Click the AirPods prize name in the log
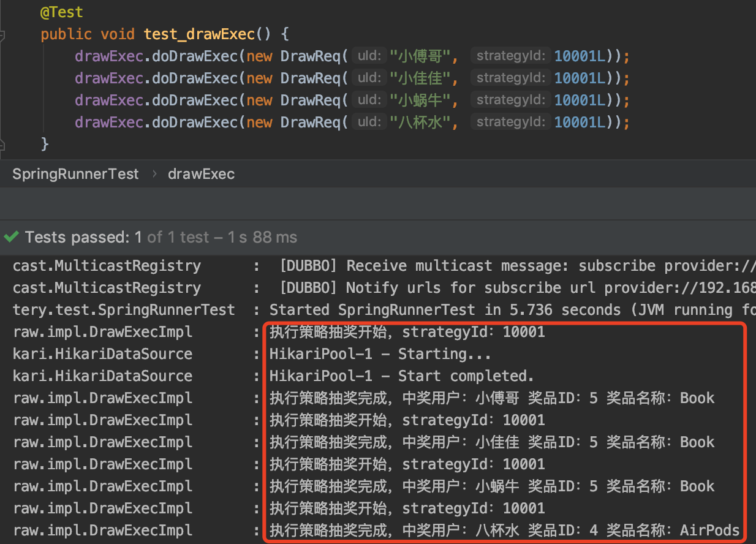 (710, 531)
